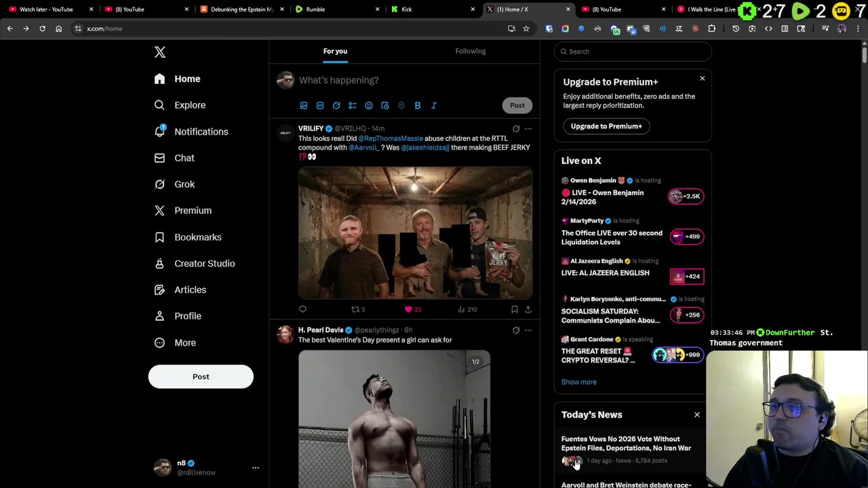Open H. Pearl Davis profile name
868x488 pixels.
coord(321,330)
